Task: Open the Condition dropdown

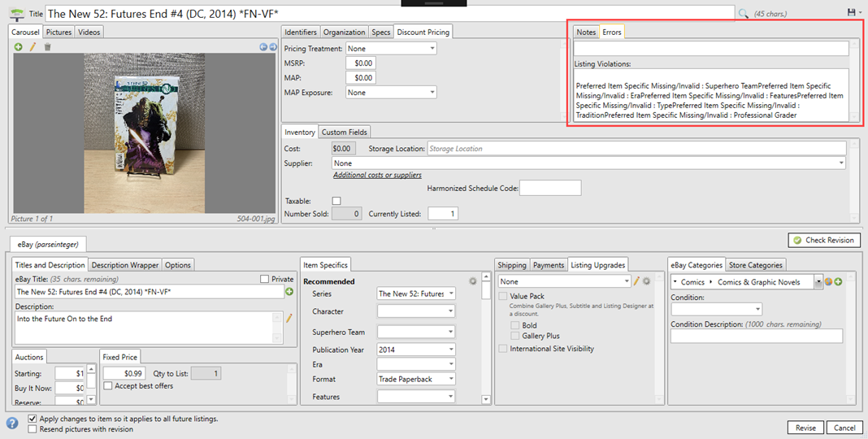Action: pyautogui.click(x=716, y=310)
